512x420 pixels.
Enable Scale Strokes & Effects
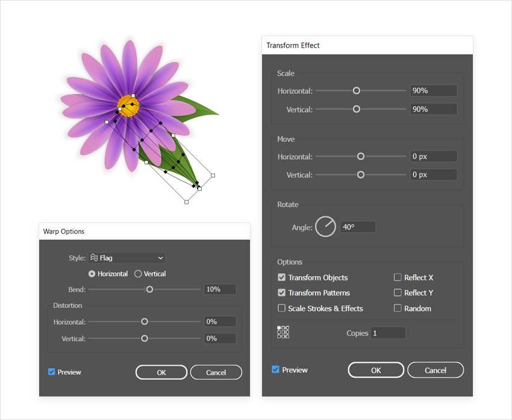(x=281, y=309)
